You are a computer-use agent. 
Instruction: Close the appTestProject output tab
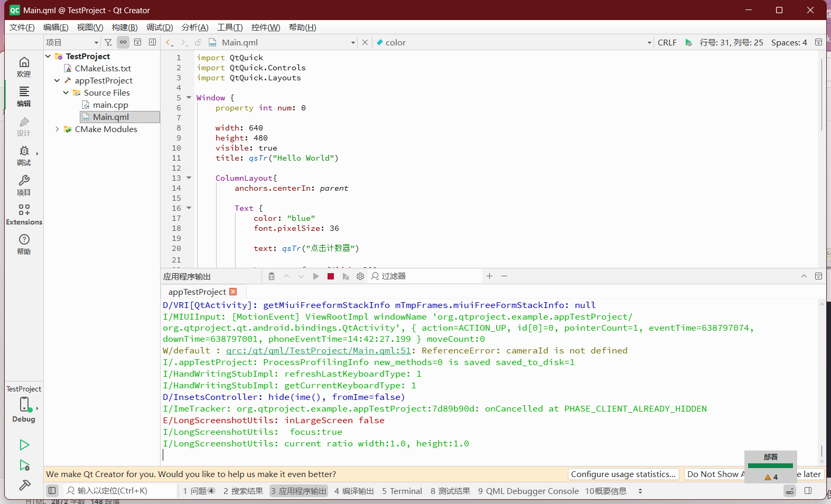click(233, 292)
